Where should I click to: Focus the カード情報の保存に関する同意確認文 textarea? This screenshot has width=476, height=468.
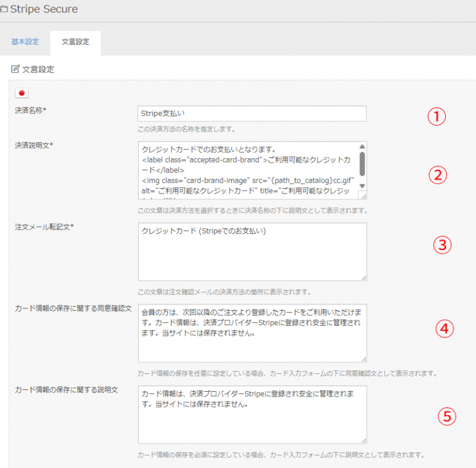click(252, 332)
